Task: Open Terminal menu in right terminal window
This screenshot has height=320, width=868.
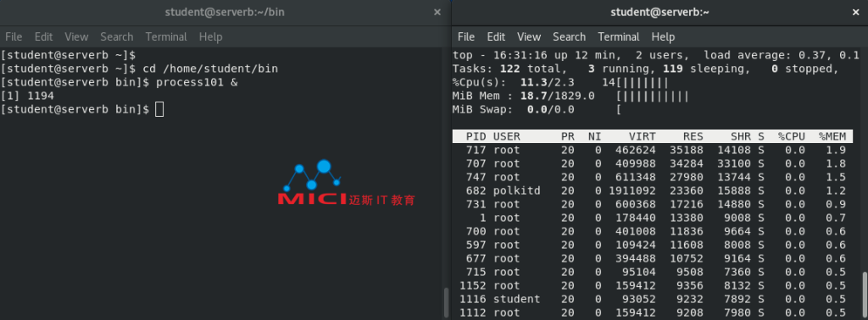Action: [619, 37]
